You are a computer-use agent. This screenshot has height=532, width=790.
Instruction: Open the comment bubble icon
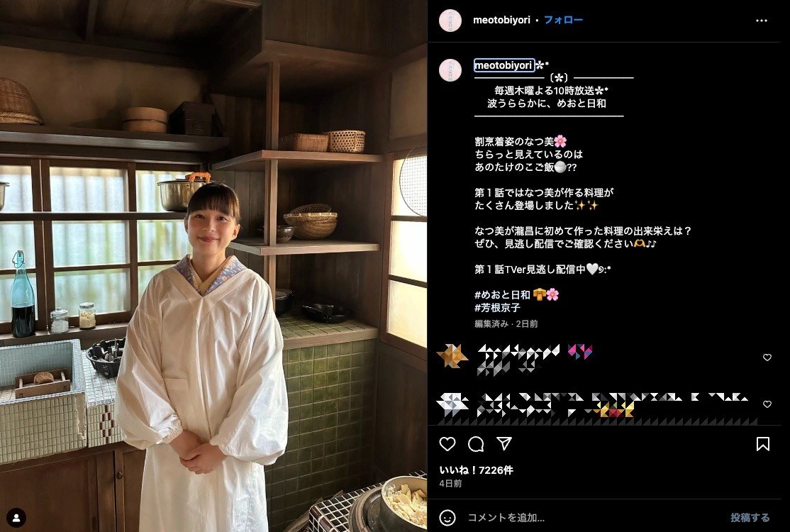476,444
